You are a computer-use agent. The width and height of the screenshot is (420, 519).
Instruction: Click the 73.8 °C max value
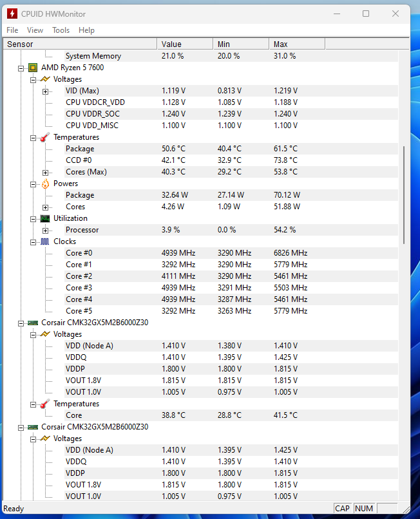pyautogui.click(x=285, y=160)
